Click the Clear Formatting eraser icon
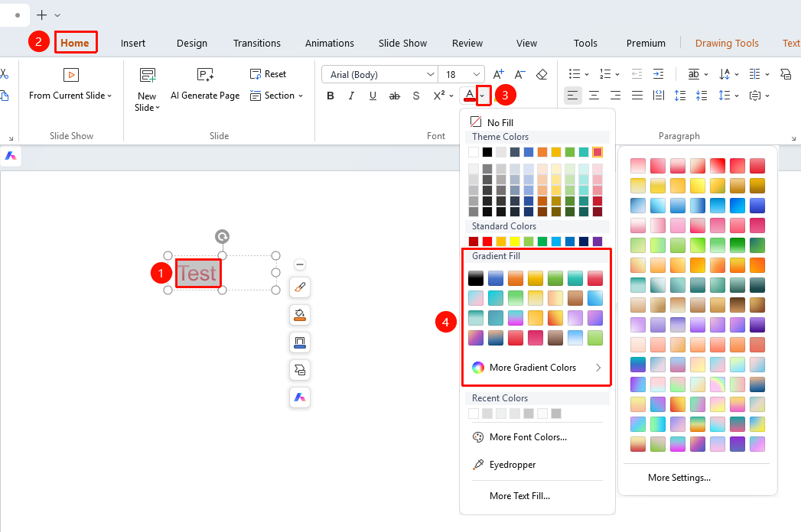The width and height of the screenshot is (801, 532). point(542,75)
